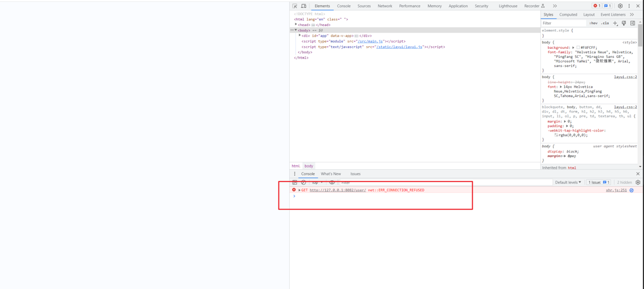The width and height of the screenshot is (644, 289).
Task: Focus the console Filter input field
Action: pyautogui.click(x=446, y=182)
